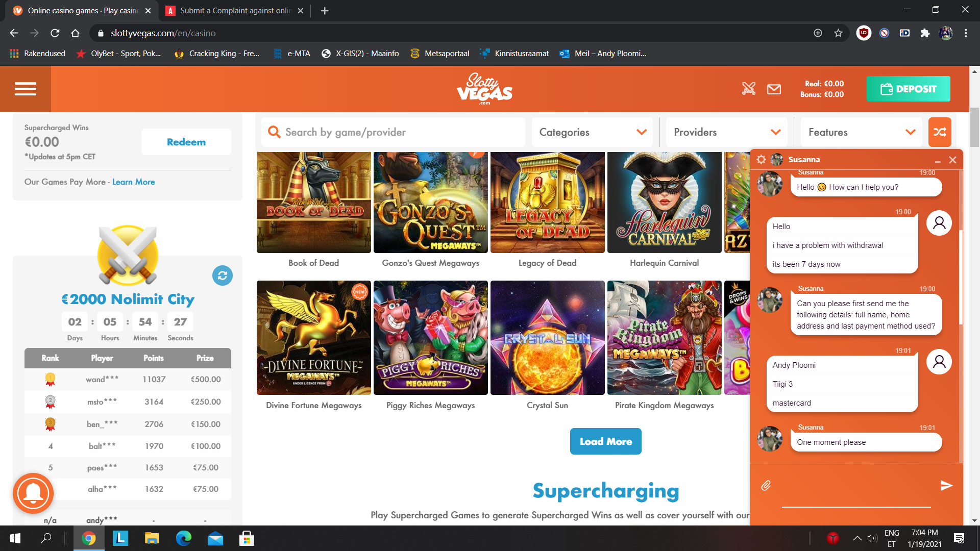Viewport: 980px width, 551px height.
Task: Open a new browser tab
Action: [x=325, y=11]
